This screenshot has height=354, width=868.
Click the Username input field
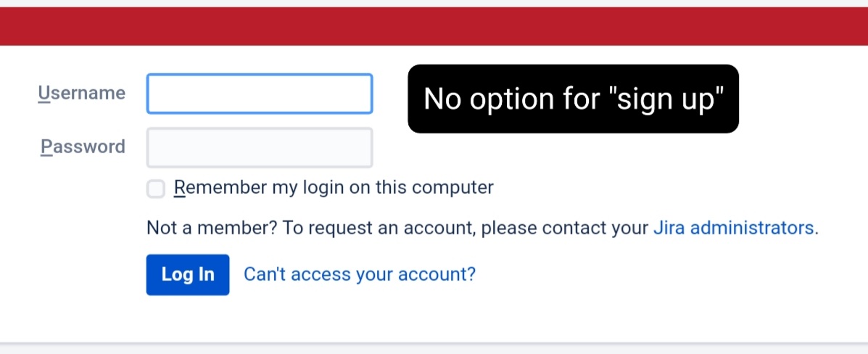260,94
